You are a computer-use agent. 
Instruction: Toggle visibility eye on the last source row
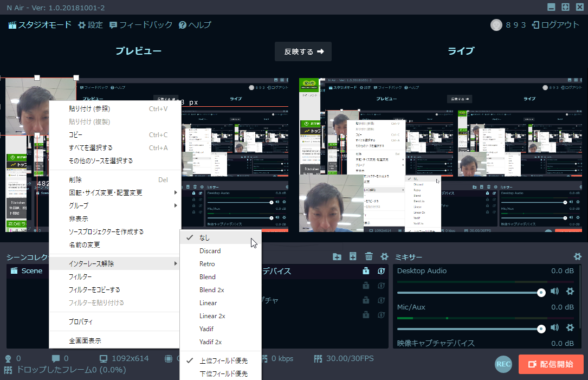[381, 315]
